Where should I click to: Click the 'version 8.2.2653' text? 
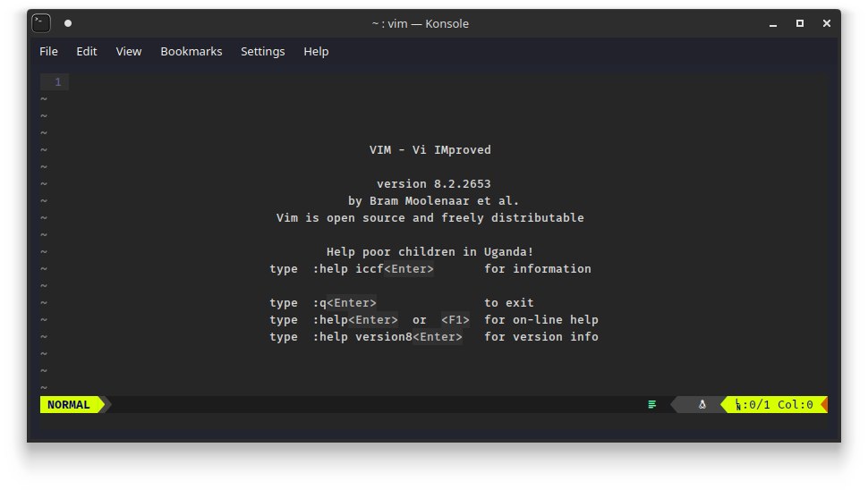[x=433, y=183]
